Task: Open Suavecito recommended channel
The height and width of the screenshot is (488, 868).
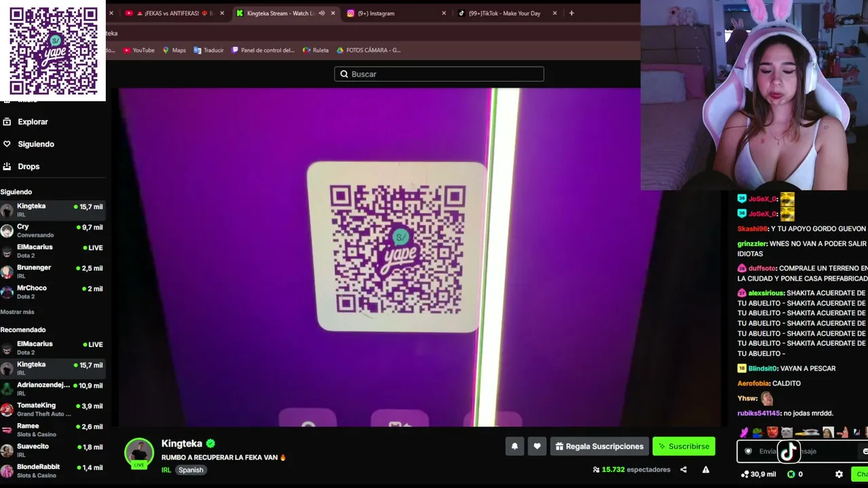Action: point(52,449)
